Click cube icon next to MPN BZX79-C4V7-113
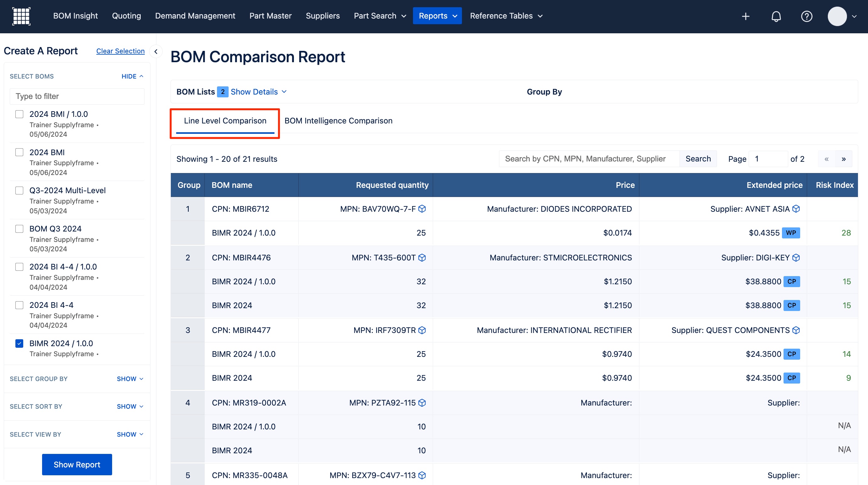 pyautogui.click(x=422, y=475)
